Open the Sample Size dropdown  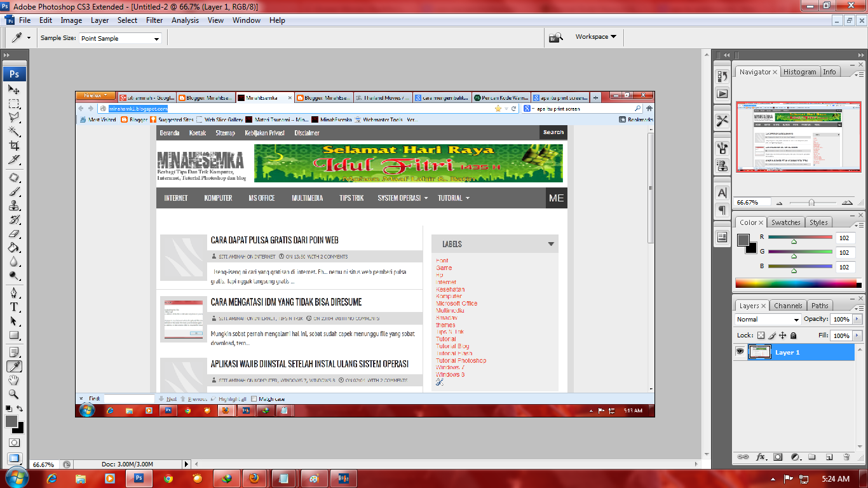point(120,38)
